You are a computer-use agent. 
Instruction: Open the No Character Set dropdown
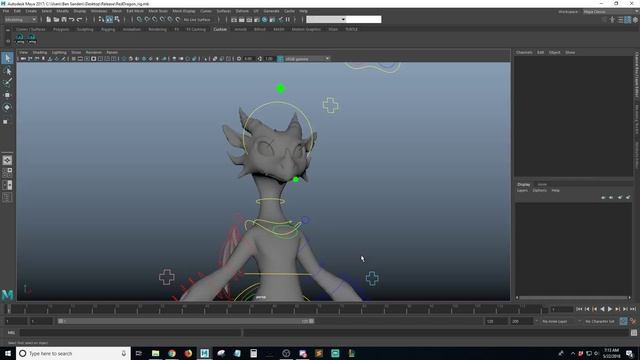(x=600, y=322)
